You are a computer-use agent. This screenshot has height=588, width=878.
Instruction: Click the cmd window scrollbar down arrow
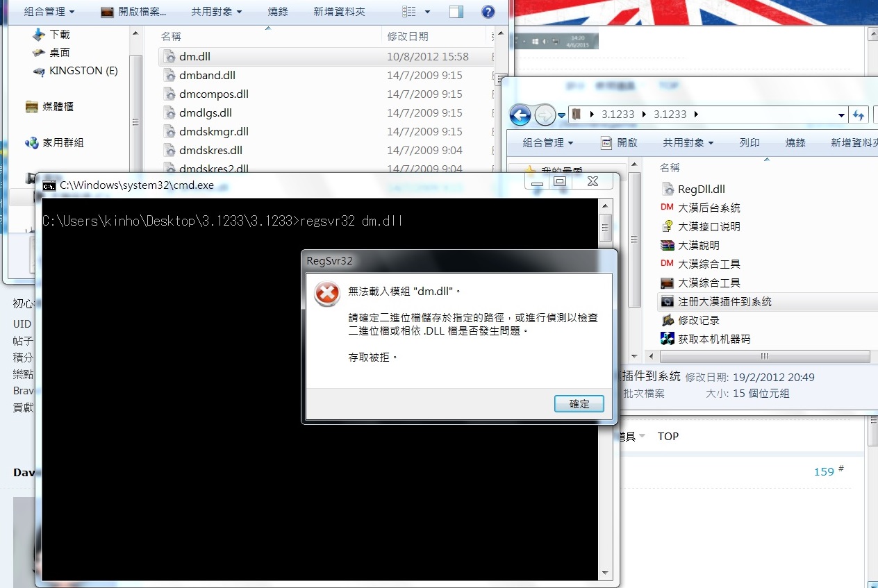605,573
